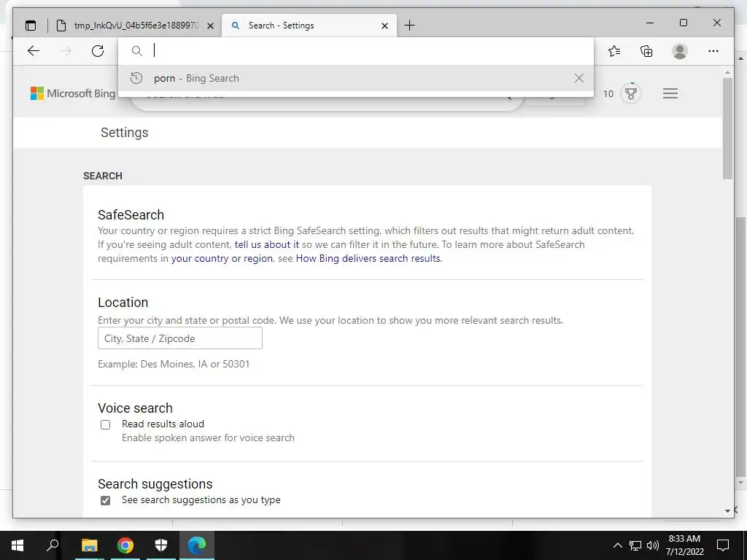Viewport: 747px width, 560px height.
Task: Open a new tab with plus button
Action: 409,26
